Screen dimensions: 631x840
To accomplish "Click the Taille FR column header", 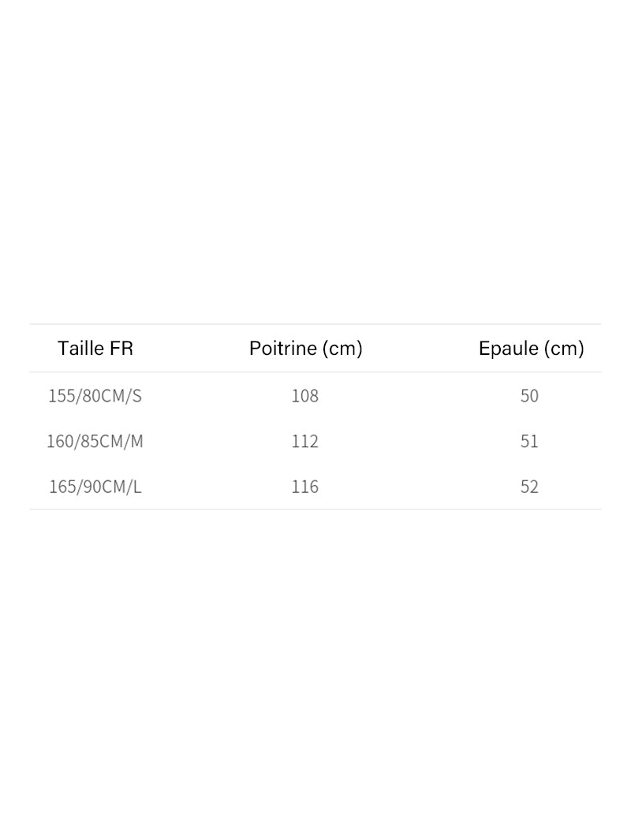I will [x=95, y=349].
